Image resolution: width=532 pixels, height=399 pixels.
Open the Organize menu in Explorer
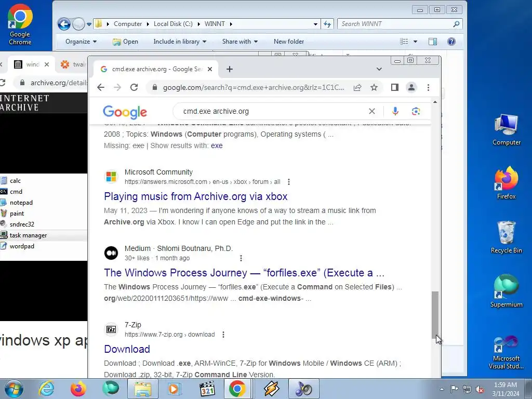click(x=81, y=42)
